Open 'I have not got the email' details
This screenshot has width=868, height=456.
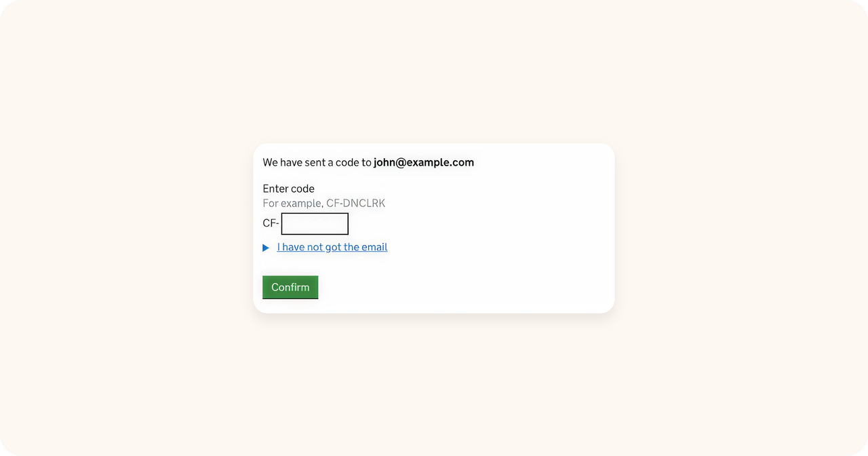click(332, 247)
